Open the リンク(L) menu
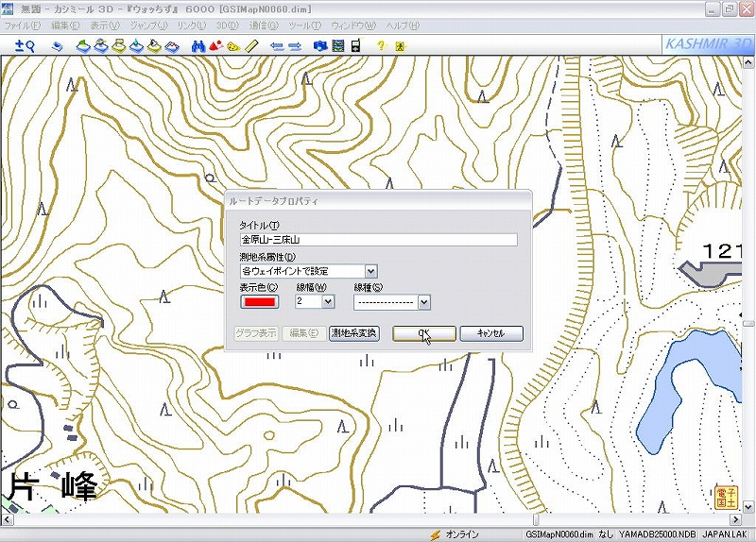The image size is (756, 542). (x=192, y=25)
